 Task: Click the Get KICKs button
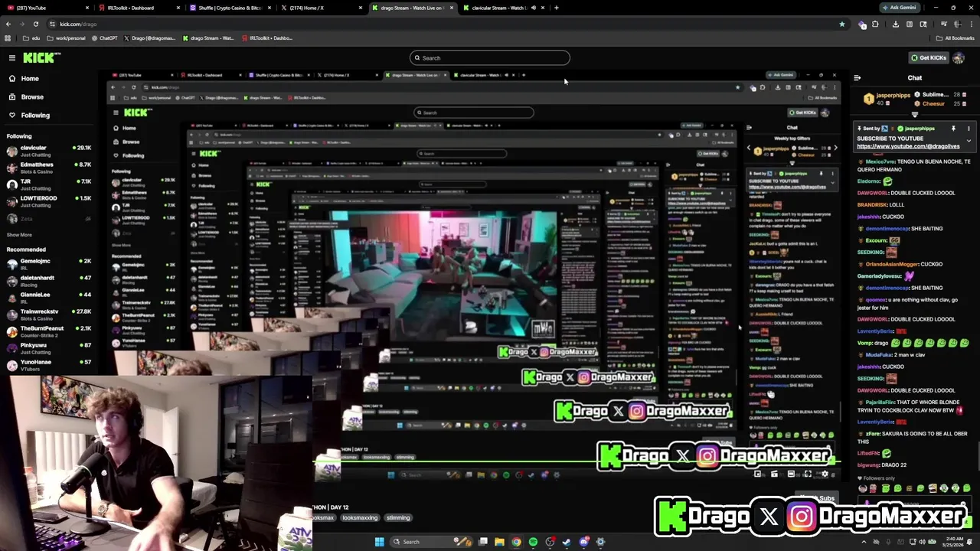click(x=929, y=58)
